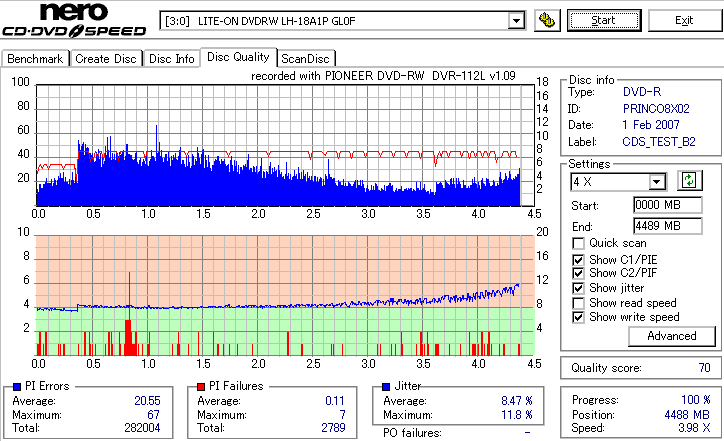This screenshot has width=724, height=441.
Task: Click the quality score value 70
Action: 704,368
